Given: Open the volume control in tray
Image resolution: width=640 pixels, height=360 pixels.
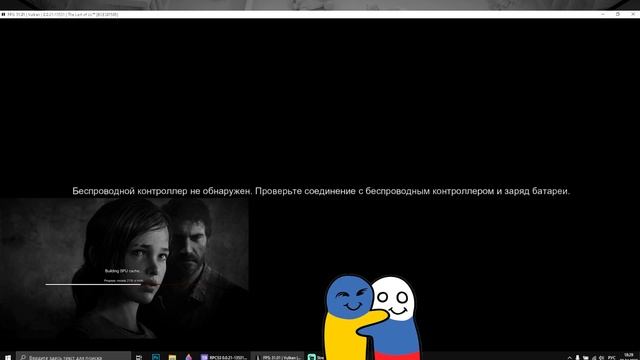Looking at the screenshot, I should pyautogui.click(x=601, y=357).
